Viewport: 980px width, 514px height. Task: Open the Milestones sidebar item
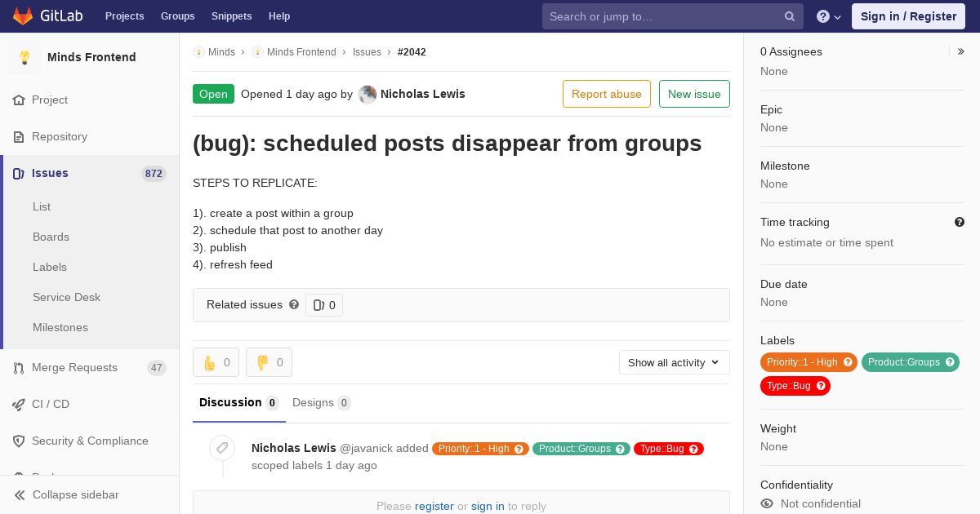[60, 327]
